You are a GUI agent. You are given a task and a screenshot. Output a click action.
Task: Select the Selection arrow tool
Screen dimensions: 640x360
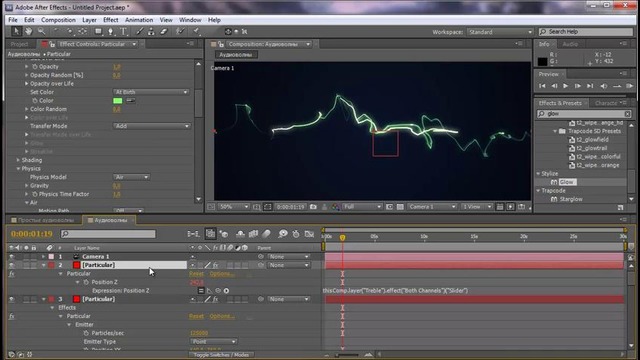(16, 31)
